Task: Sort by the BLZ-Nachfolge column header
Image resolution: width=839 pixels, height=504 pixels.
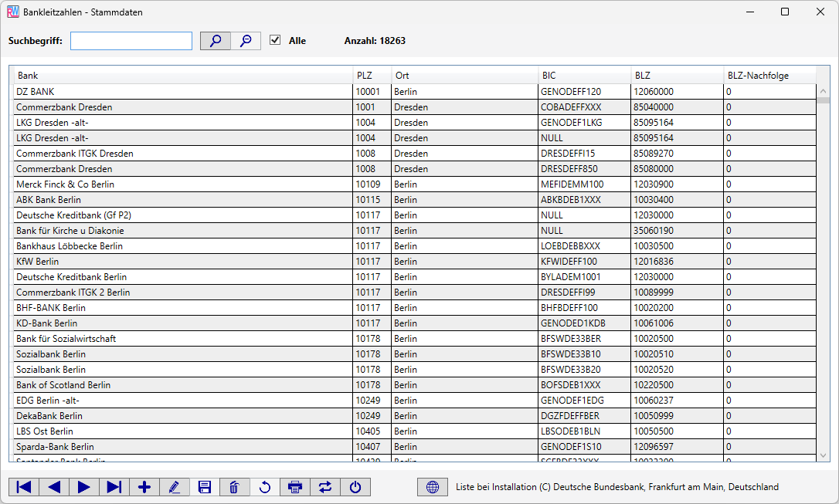Action: coord(770,76)
